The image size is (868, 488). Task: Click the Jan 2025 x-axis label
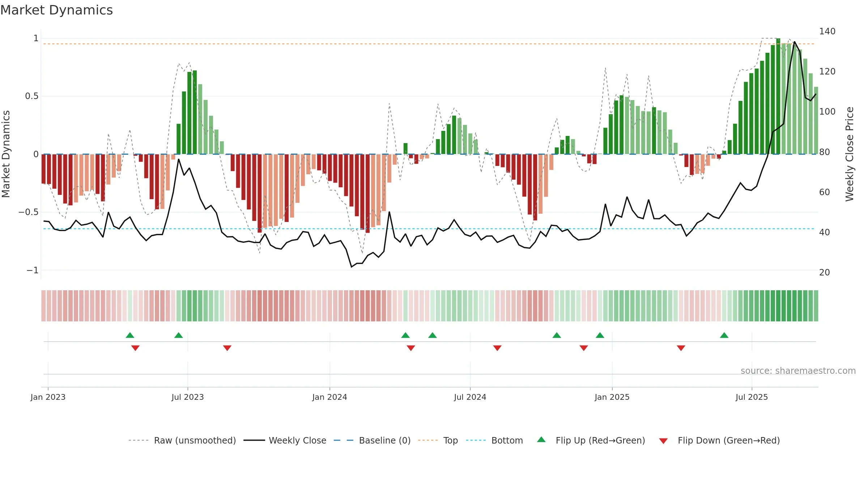coord(612,397)
